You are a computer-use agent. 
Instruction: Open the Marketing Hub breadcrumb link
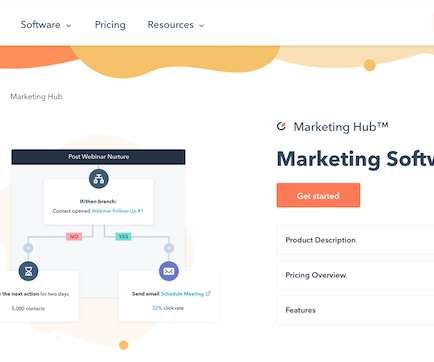coord(36,96)
